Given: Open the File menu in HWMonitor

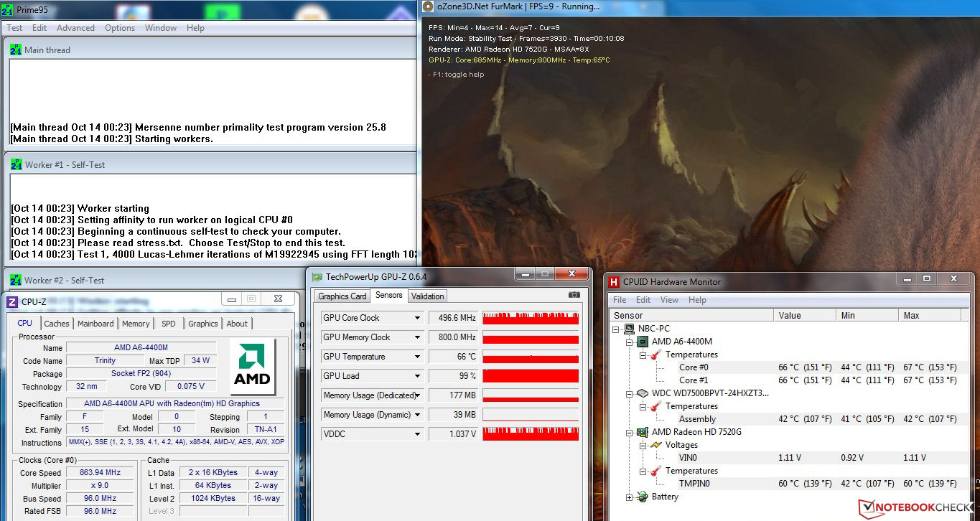Looking at the screenshot, I should 620,300.
